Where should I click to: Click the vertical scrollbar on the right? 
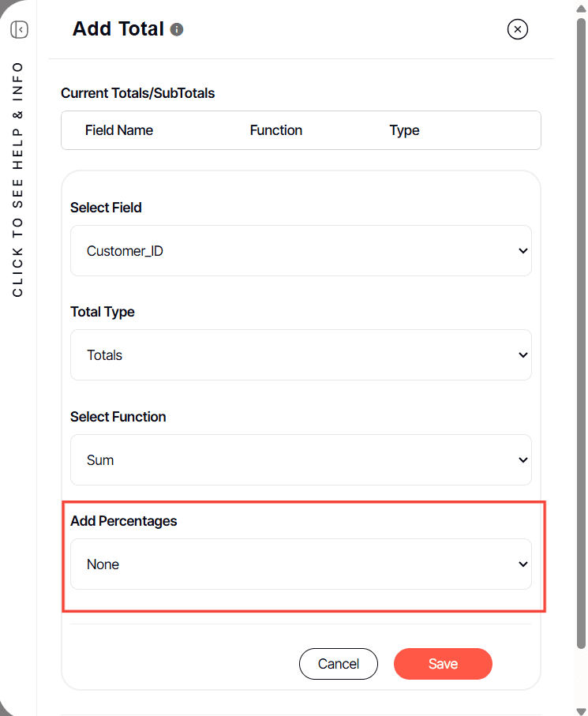click(x=582, y=355)
